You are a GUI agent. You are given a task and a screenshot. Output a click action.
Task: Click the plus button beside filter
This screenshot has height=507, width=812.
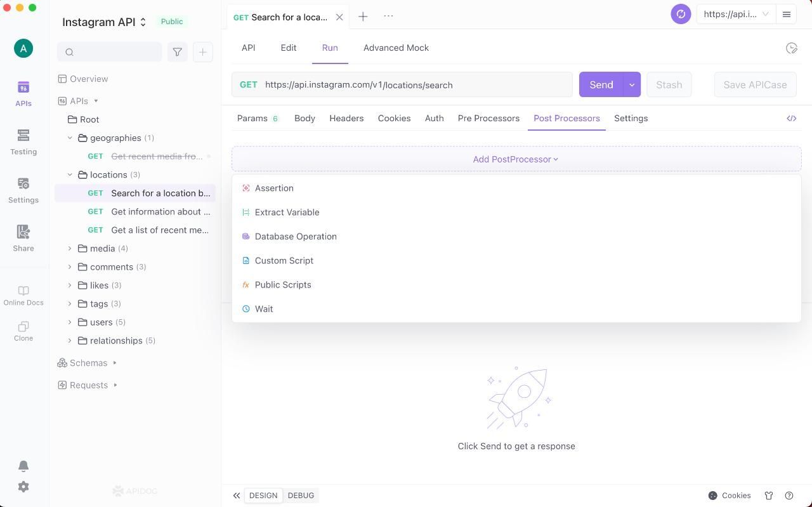tap(203, 52)
